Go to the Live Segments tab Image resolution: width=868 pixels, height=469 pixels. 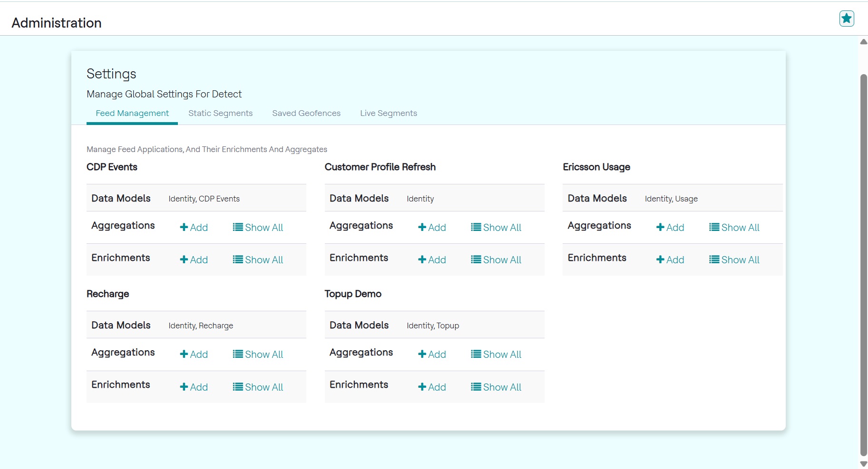click(x=388, y=113)
